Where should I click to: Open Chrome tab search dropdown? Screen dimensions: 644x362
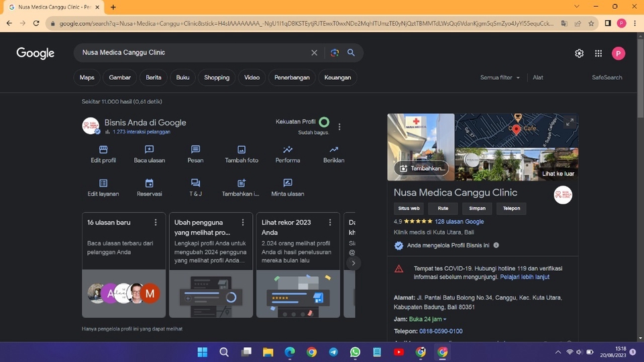577,7
